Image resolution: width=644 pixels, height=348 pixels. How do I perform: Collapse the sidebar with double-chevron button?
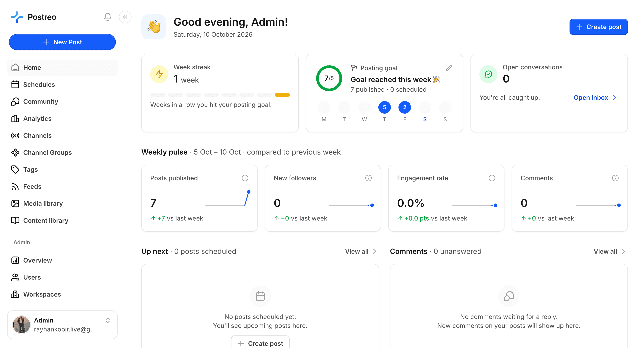125,17
